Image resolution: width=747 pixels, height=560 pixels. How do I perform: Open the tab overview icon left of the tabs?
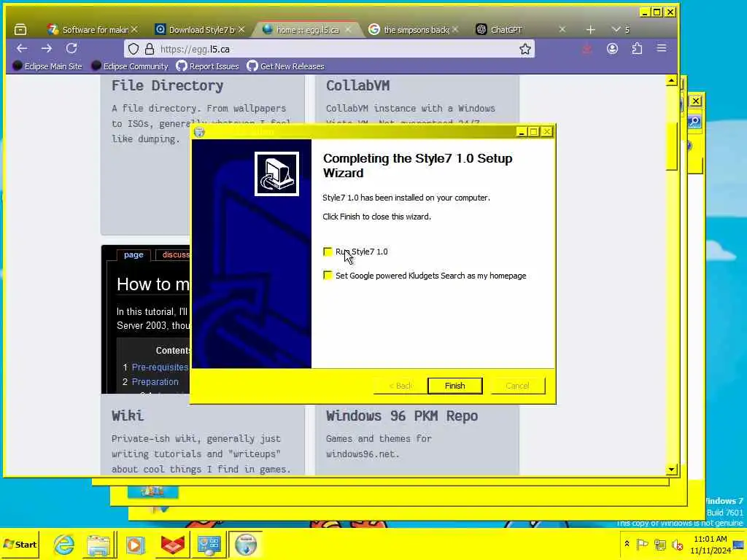20,29
